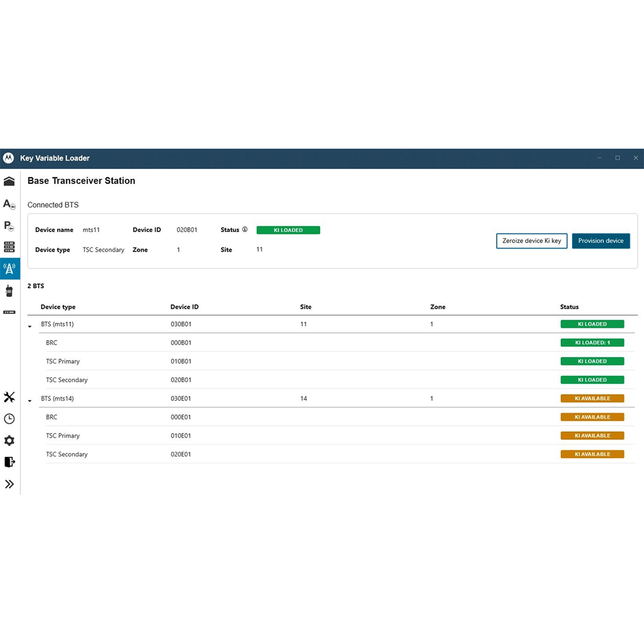Select the BRC row with ID 000E01

340,417
